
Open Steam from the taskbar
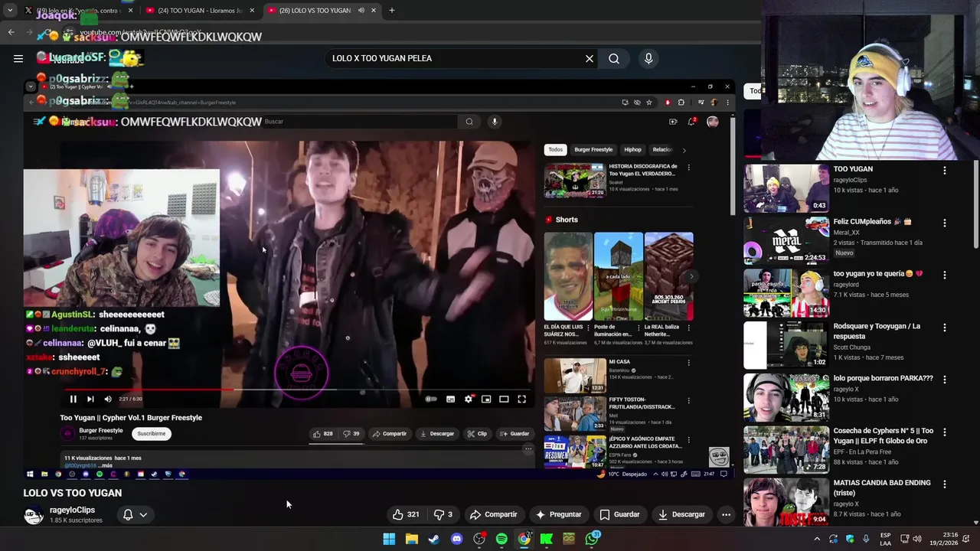click(434, 539)
